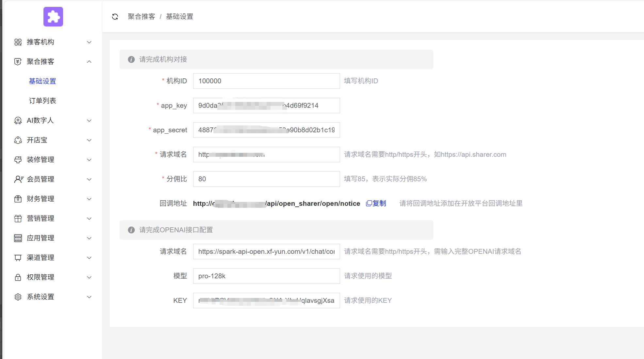
Task: Click the 模型 input containing pro-128k
Action: point(266,276)
